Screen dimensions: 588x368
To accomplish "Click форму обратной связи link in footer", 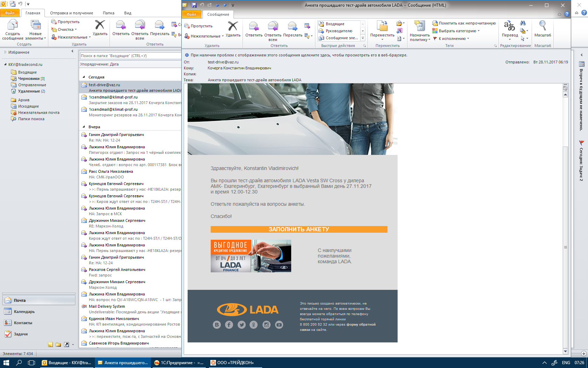I will [337, 327].
